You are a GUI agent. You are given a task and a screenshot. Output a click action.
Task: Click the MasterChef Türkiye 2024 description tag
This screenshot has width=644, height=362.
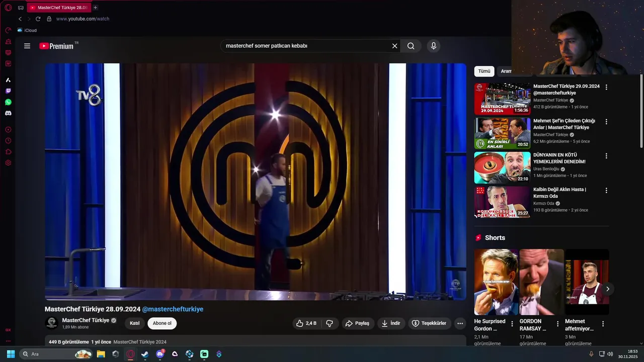point(140,342)
